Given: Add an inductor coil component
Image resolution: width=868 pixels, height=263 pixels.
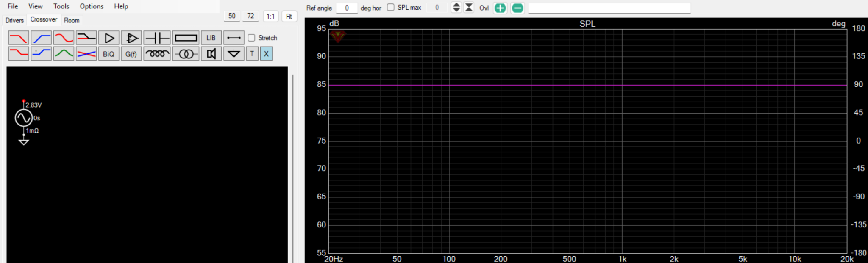Looking at the screenshot, I should tap(157, 54).
